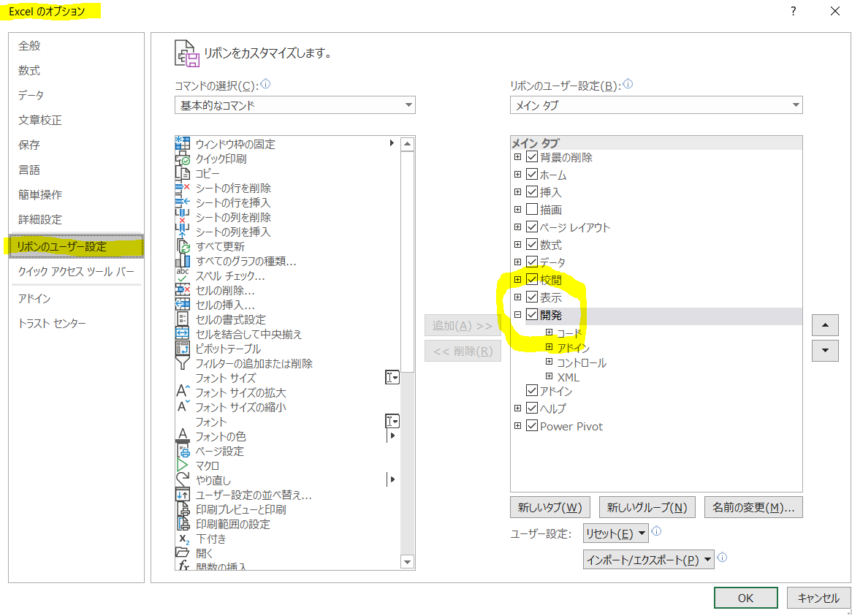The height and width of the screenshot is (616, 852).
Task: Click the コピー command icon
Action: 183,172
